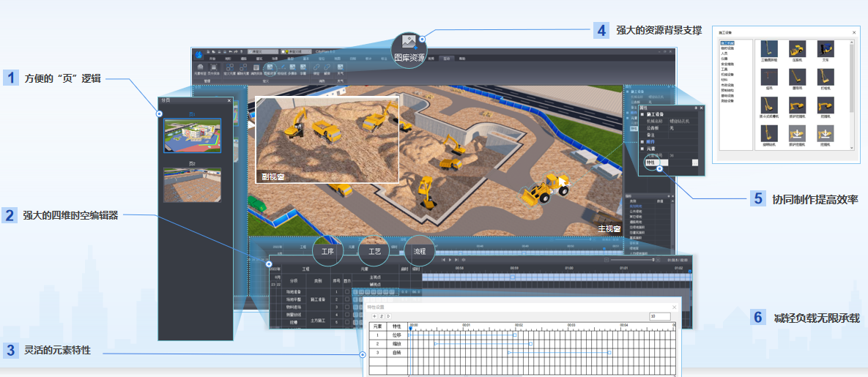Close the 特性设置 dialog

pos(674,307)
